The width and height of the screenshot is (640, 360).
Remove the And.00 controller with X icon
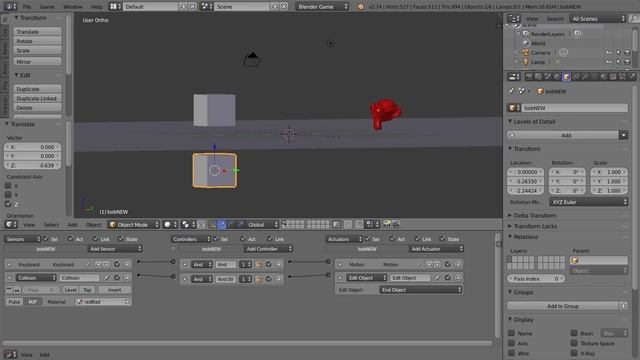tap(279, 279)
